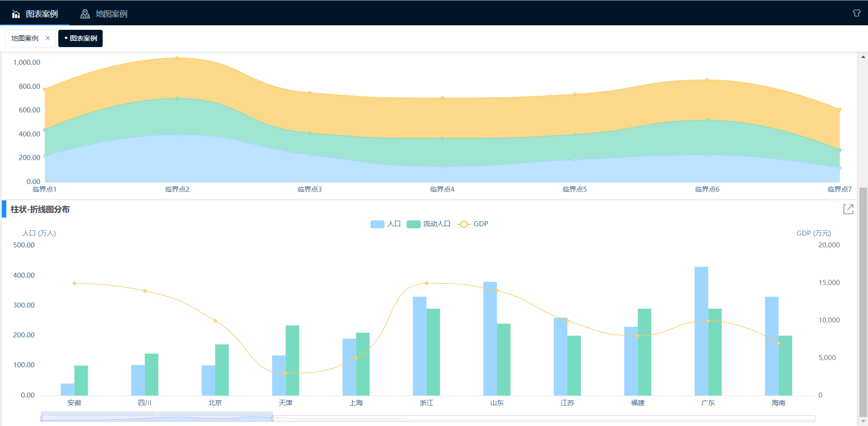
Task: Click the 临界点2 top orange data point
Action: click(x=177, y=58)
